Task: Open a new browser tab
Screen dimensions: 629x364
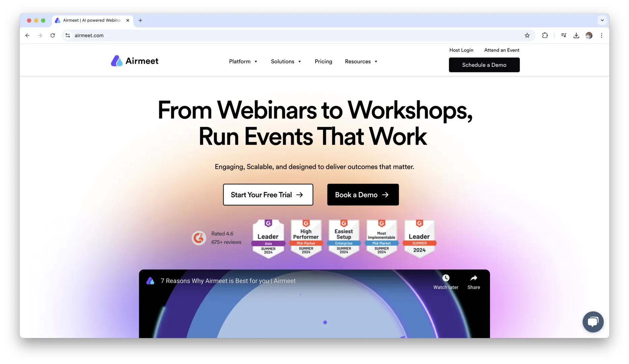Action: click(x=140, y=20)
